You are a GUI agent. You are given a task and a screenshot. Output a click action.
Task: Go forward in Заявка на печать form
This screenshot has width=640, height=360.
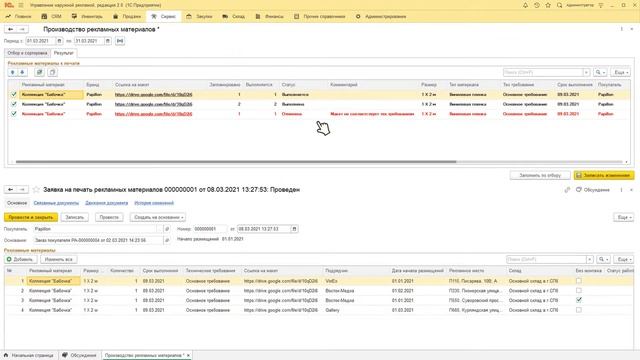pyautogui.click(x=22, y=189)
